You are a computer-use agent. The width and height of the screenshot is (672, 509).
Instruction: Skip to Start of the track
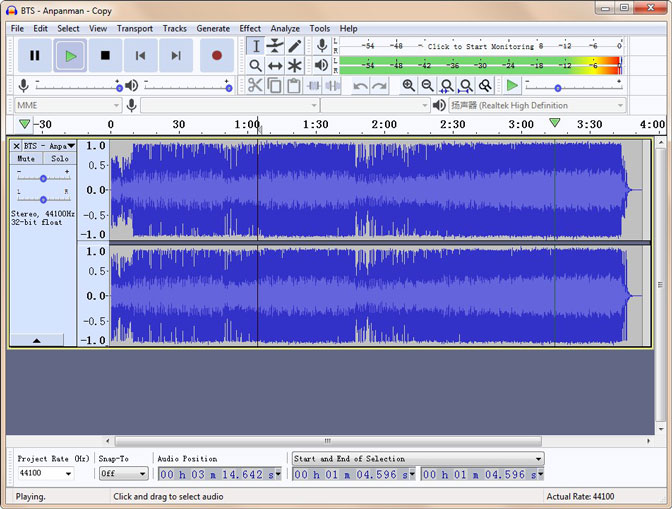141,56
